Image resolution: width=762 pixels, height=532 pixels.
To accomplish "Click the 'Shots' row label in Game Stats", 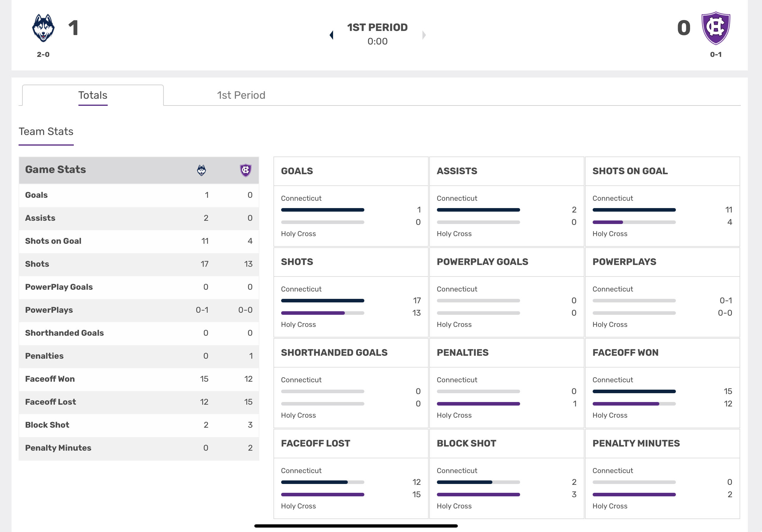I will [x=37, y=264].
